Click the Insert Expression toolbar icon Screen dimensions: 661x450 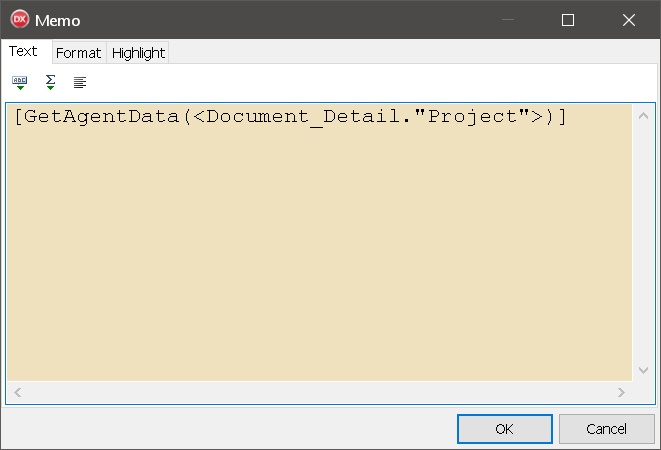20,82
